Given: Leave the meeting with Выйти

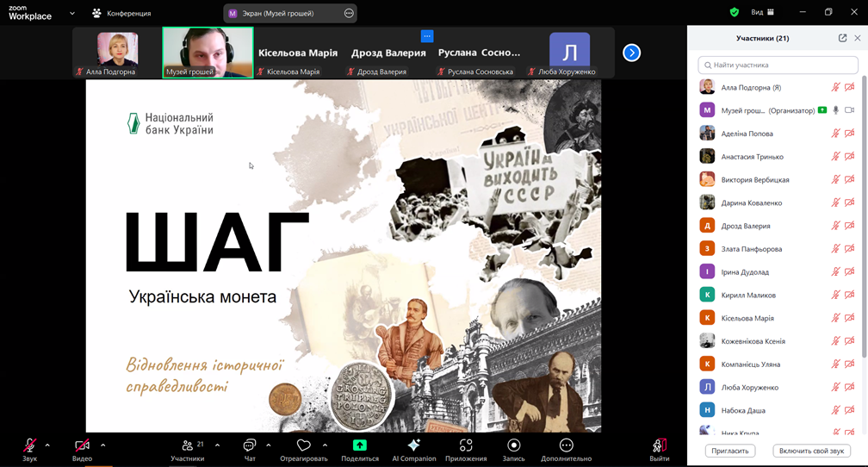Looking at the screenshot, I should [660, 450].
